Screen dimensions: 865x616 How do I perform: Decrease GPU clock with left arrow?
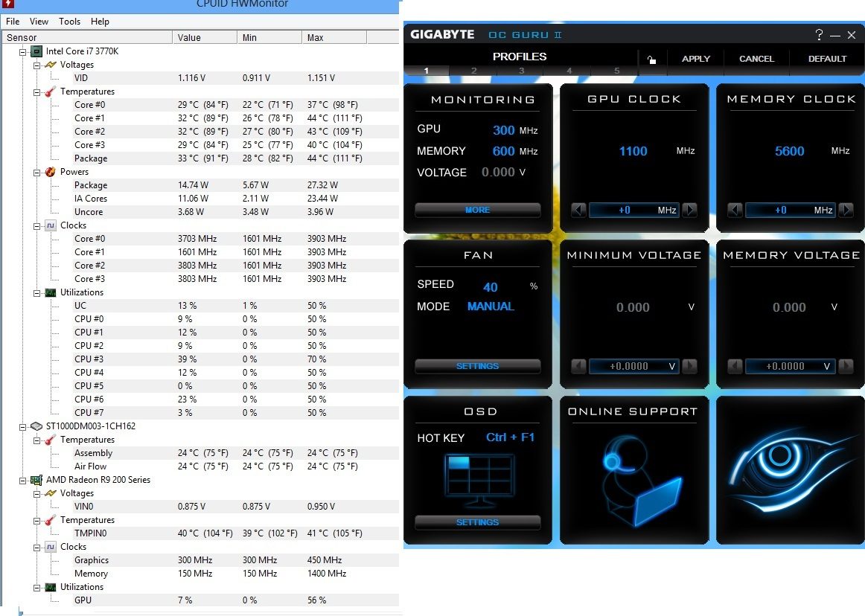pos(578,210)
